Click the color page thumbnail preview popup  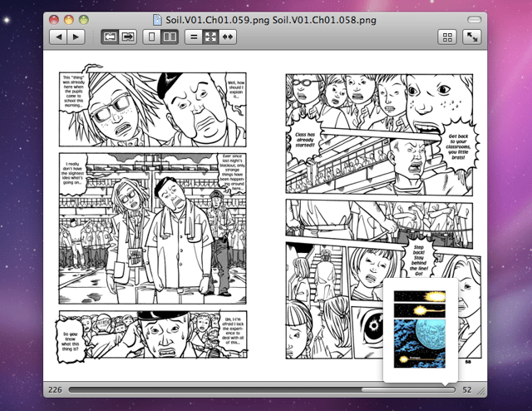(x=421, y=329)
